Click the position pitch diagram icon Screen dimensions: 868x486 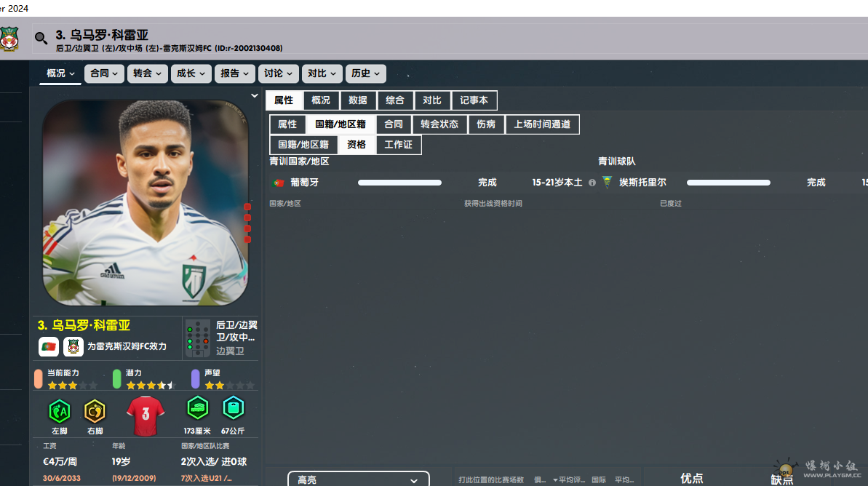[x=197, y=339]
